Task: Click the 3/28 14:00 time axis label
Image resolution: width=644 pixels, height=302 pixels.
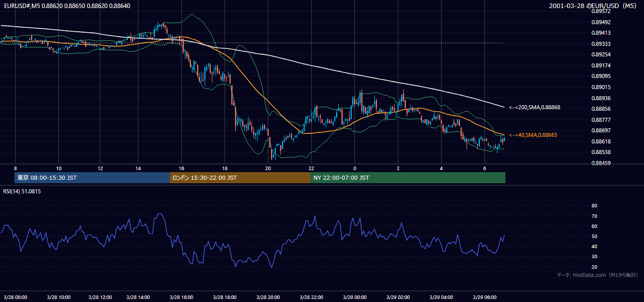Action: [x=139, y=297]
